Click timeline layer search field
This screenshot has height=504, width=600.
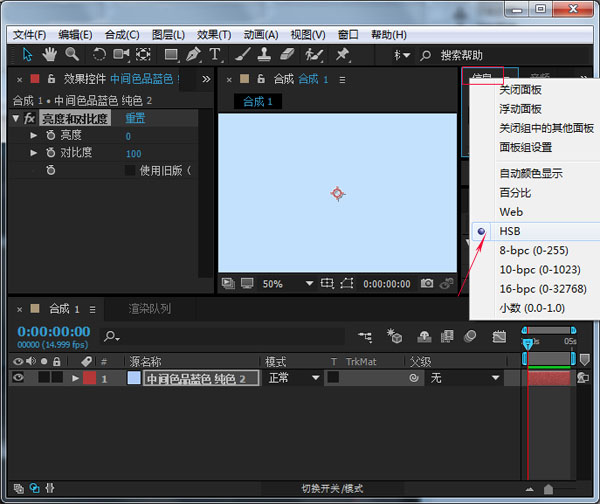[x=222, y=337]
